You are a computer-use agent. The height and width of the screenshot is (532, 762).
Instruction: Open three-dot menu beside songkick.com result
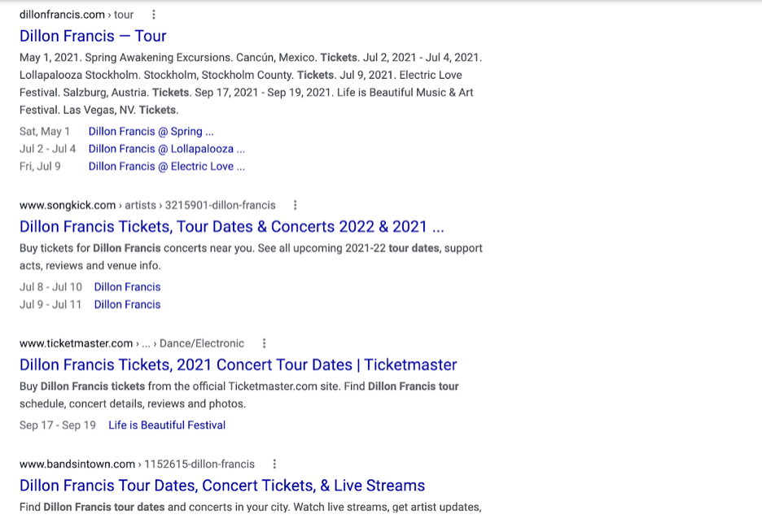(295, 205)
